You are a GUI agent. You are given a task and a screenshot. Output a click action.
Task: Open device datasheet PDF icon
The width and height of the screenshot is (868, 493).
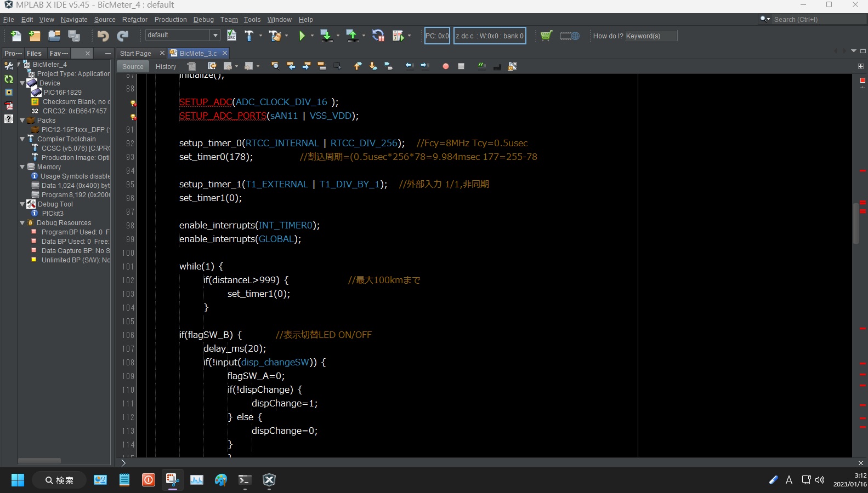9,106
